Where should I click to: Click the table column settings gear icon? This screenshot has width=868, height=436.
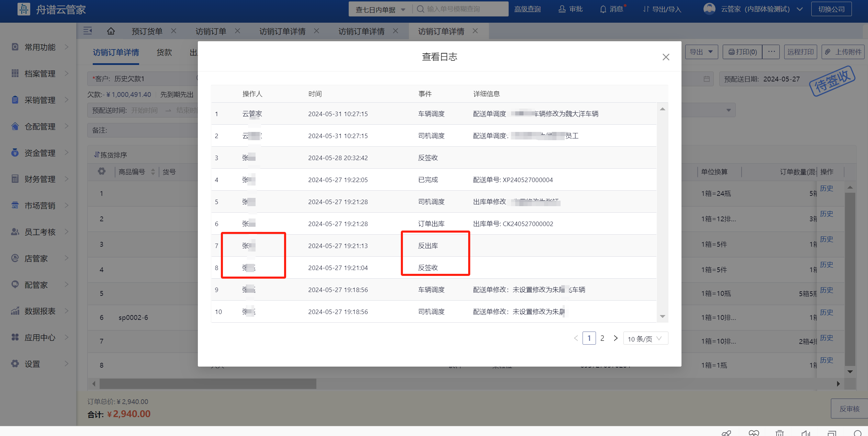pos(101,171)
